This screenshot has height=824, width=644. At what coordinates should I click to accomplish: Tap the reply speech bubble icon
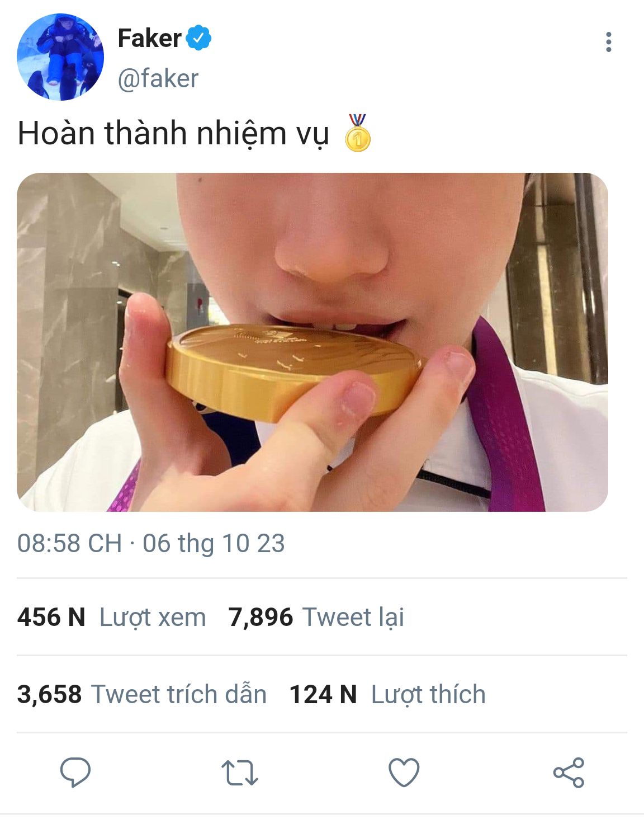[x=75, y=773]
